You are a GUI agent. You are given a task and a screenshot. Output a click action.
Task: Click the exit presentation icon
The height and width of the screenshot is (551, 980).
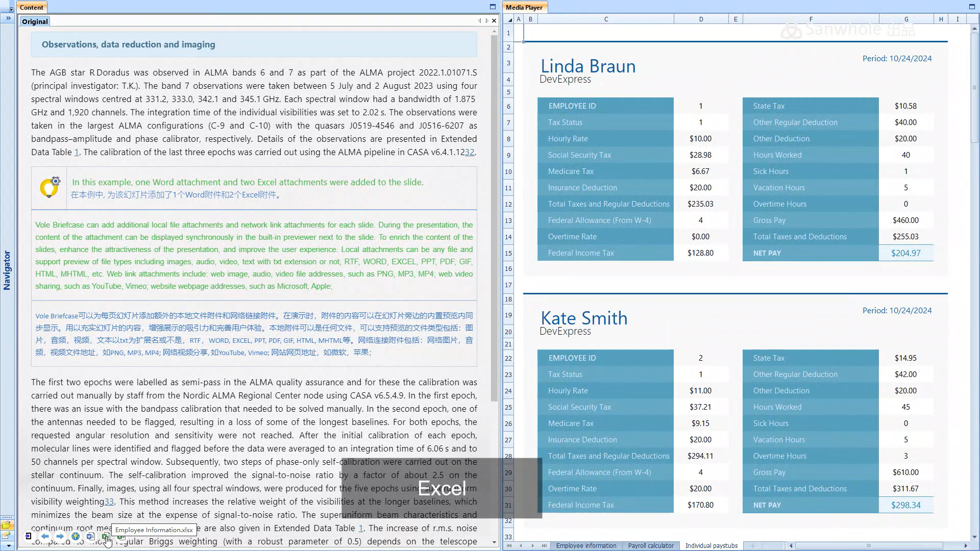29,536
